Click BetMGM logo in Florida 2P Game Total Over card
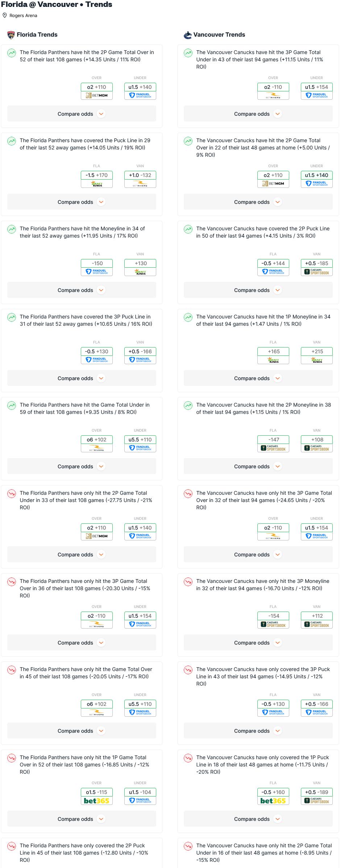This screenshot has height=868, width=340. click(x=96, y=95)
